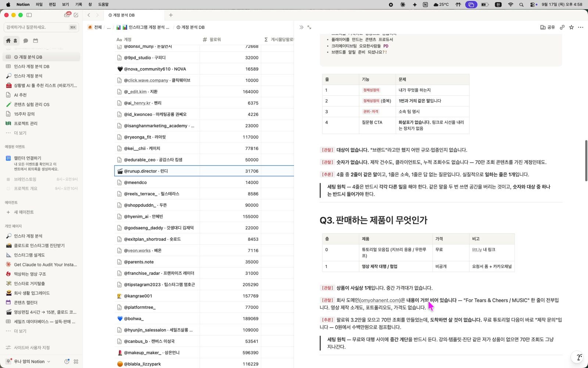
Task: Select the '계정 분석 DB' tab
Action: (x=134, y=15)
